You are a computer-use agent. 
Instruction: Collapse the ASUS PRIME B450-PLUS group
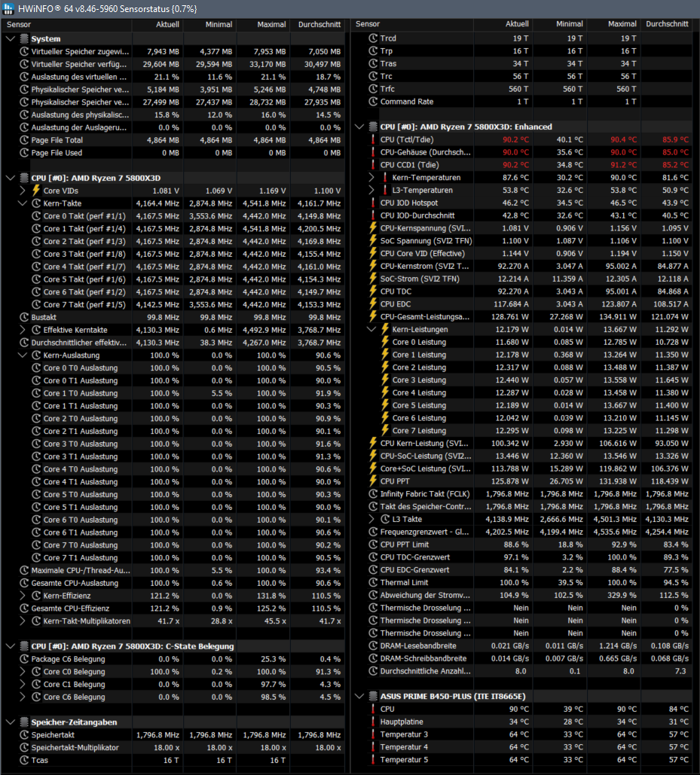coord(359,696)
